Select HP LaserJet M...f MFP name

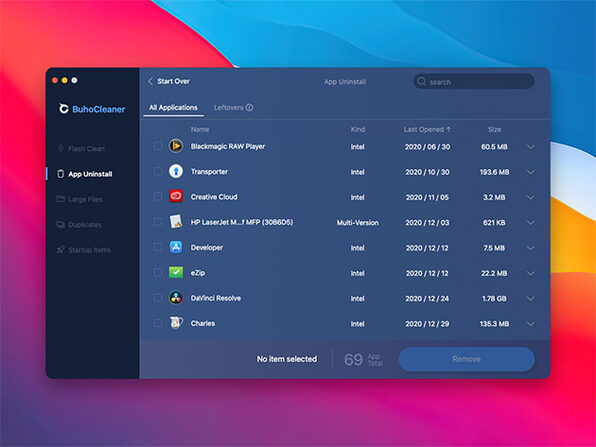click(242, 222)
